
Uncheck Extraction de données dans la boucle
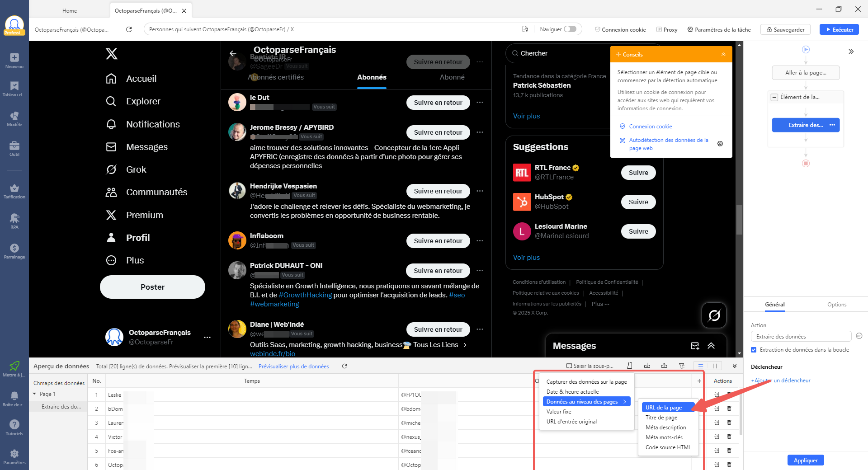[754, 349]
